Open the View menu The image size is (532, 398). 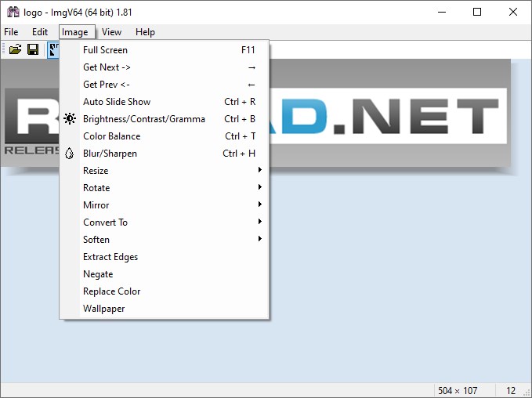pos(111,32)
